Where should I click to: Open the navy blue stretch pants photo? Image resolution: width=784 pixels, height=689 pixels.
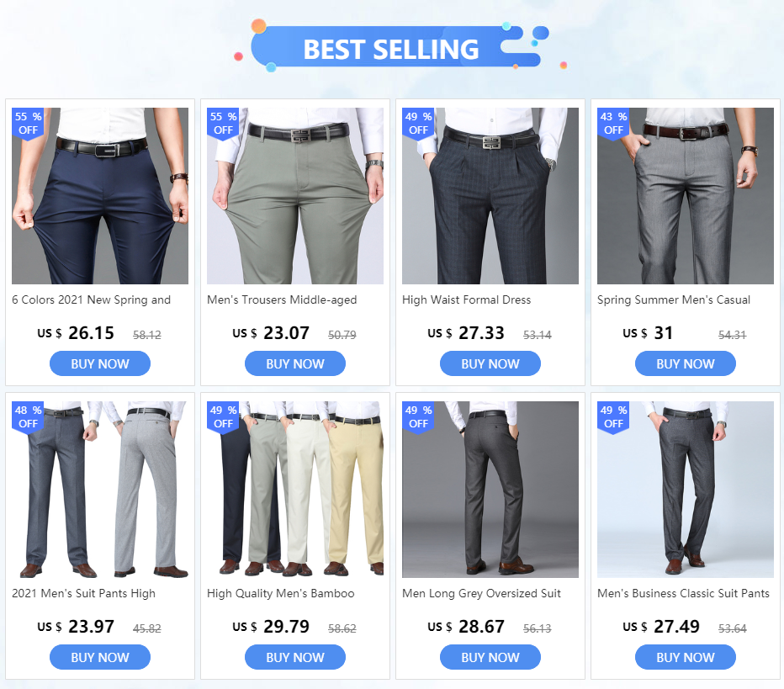pyautogui.click(x=100, y=196)
